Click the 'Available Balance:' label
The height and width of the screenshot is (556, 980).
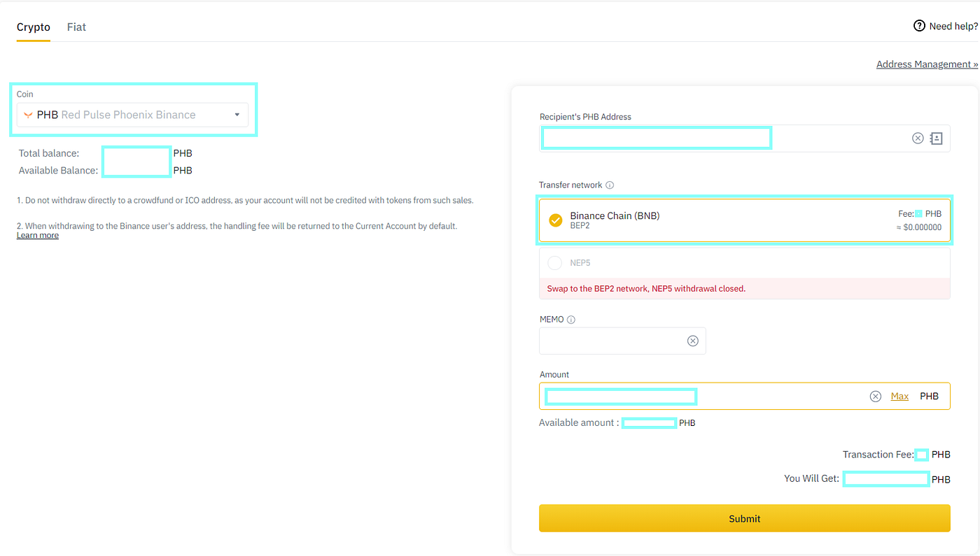58,171
